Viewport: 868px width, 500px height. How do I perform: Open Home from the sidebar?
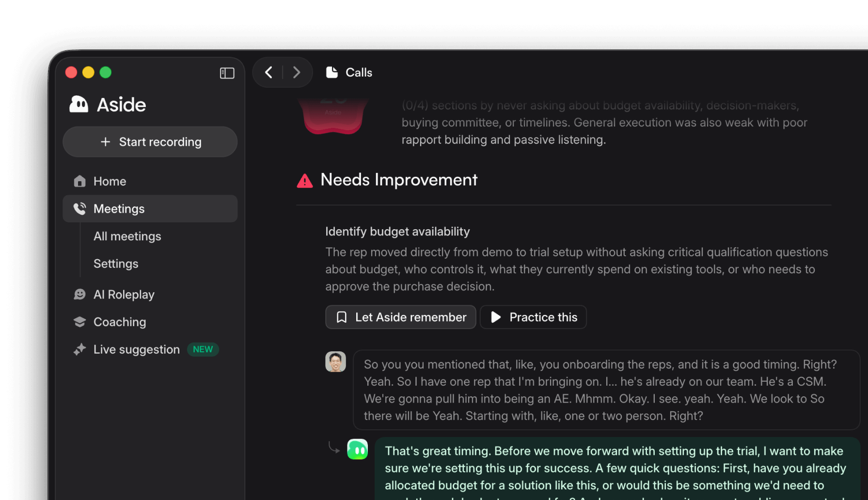tap(110, 181)
